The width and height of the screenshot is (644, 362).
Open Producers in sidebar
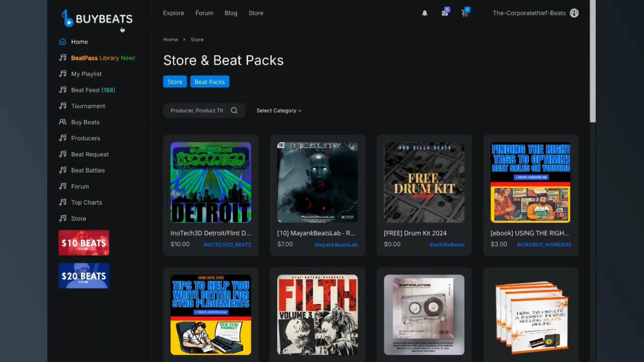86,138
